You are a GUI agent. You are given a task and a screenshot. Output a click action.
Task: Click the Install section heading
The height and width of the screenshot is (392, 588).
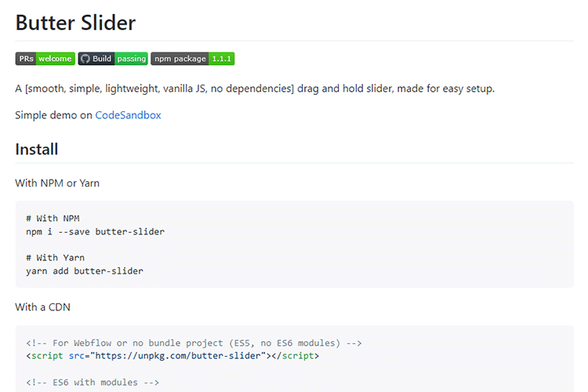[x=37, y=149]
